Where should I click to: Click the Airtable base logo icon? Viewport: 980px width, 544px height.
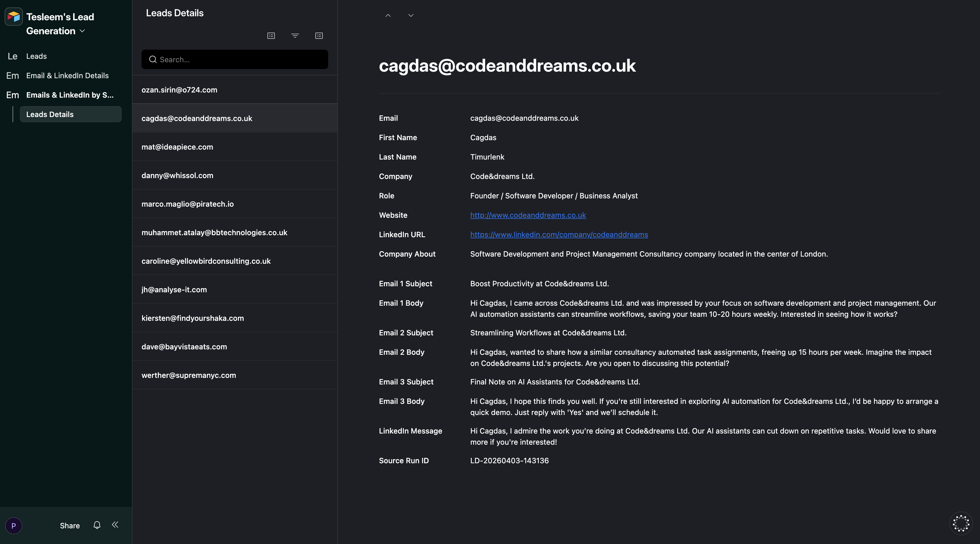coord(14,17)
